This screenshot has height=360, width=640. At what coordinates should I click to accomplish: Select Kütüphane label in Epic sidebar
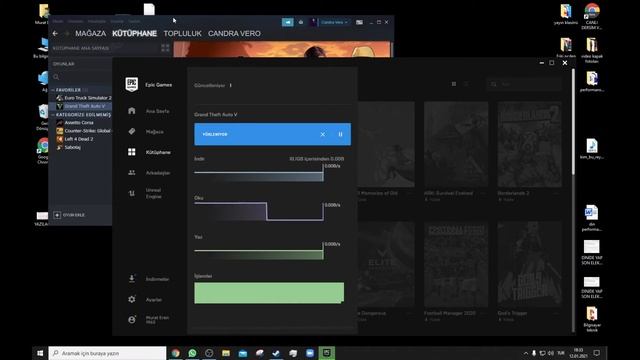pos(158,152)
